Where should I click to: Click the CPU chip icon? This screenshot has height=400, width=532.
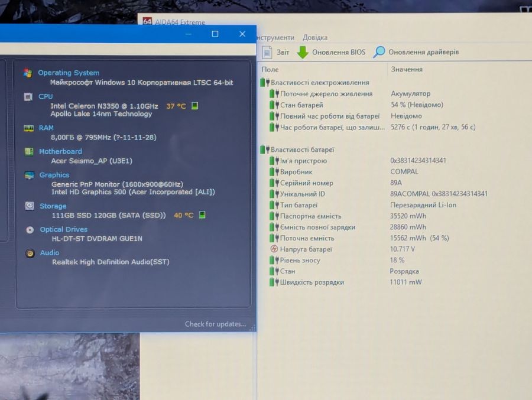coord(28,97)
